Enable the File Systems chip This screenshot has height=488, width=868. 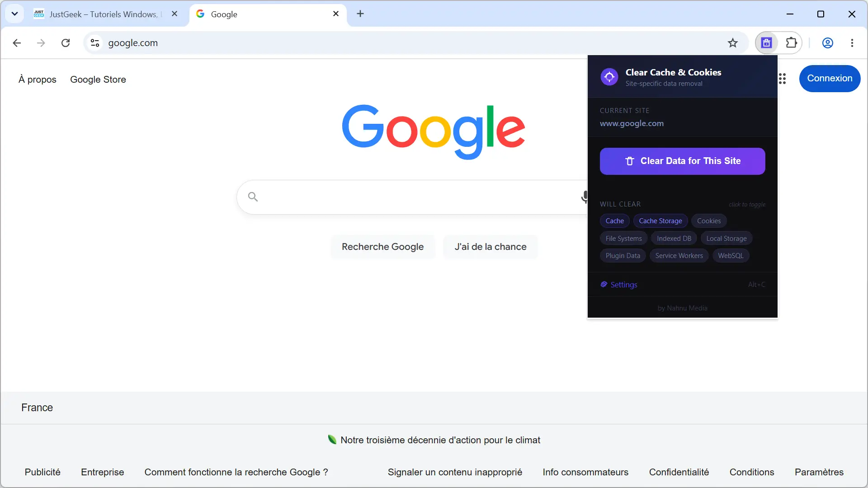624,239
